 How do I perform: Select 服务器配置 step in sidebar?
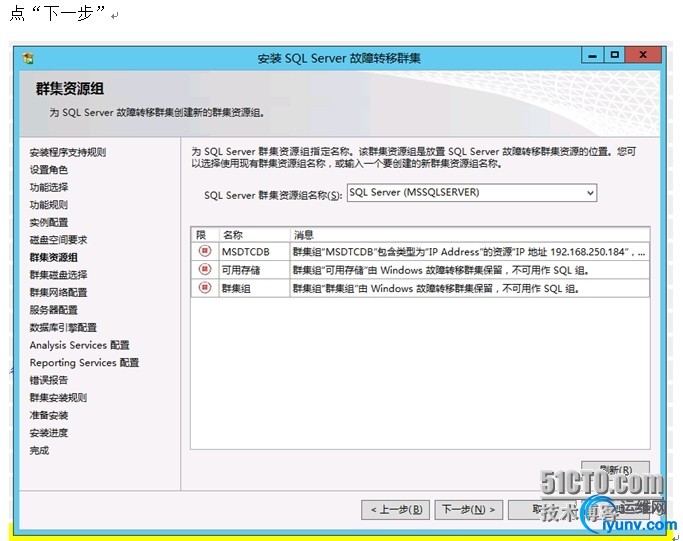coord(53,310)
